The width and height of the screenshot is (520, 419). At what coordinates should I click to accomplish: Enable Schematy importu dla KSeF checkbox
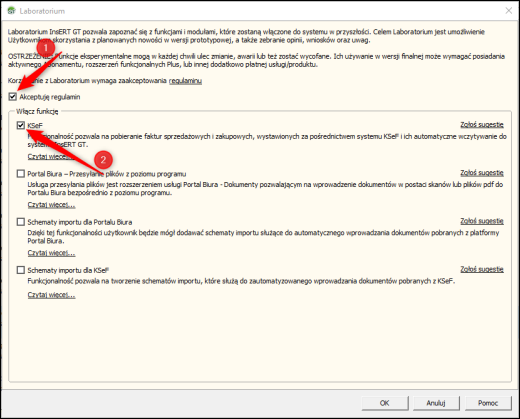click(21, 270)
